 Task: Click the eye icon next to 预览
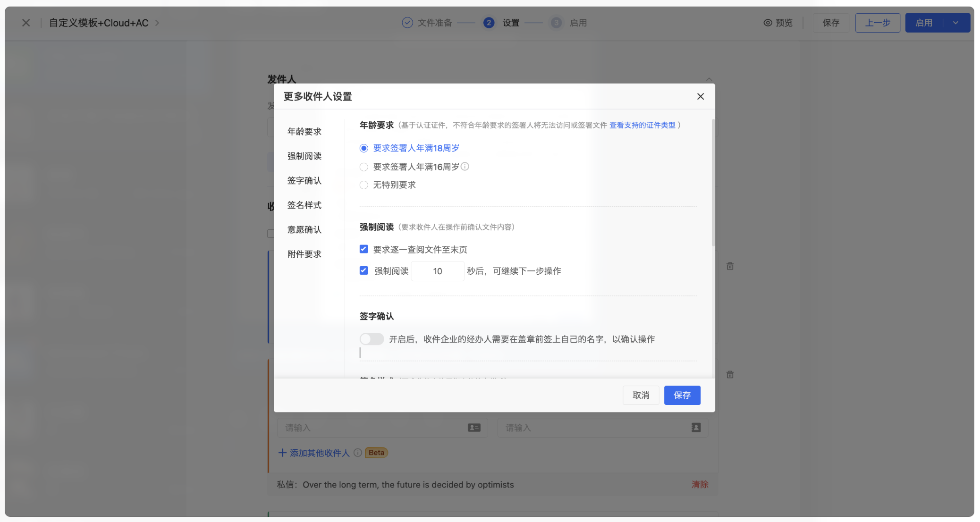click(x=768, y=23)
